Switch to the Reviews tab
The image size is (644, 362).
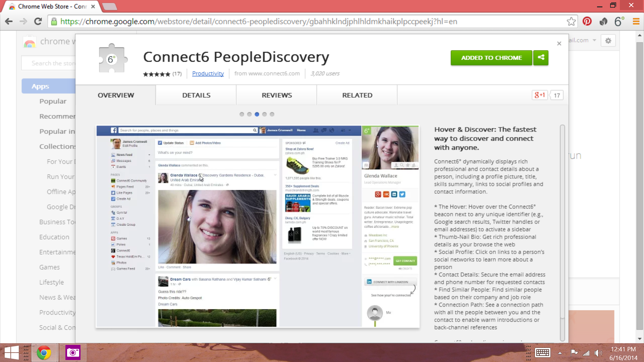point(277,95)
